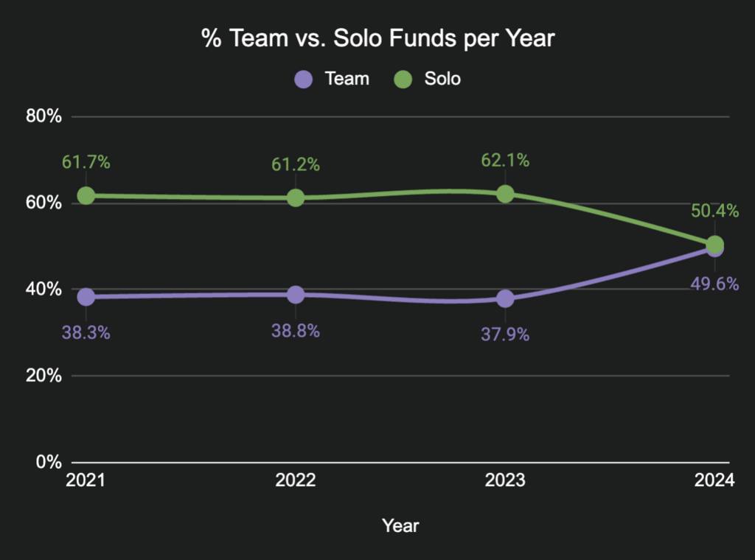Select the 80% y-axis label
Screen dimensions: 755x560
point(44,116)
